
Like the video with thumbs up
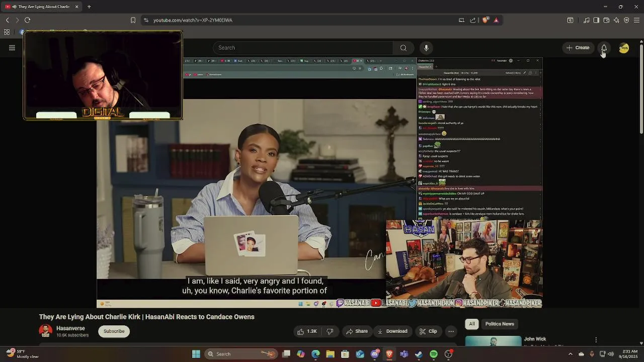(307, 331)
